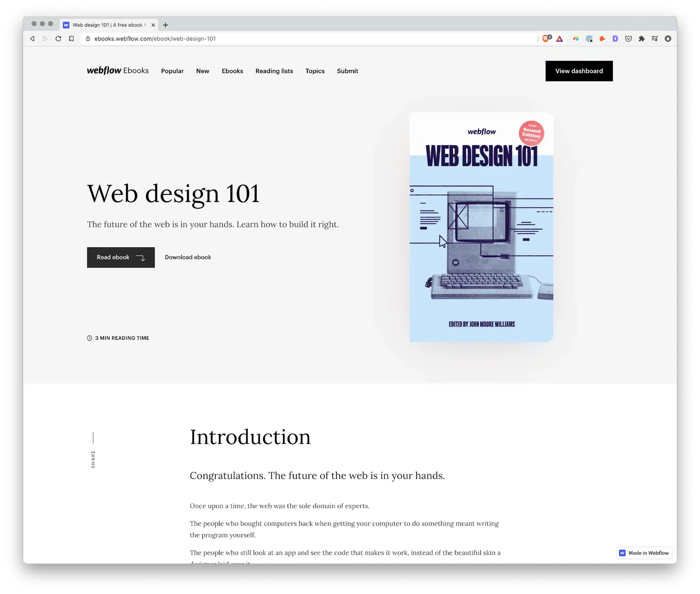Click the Web Design 101 book cover
700x594 pixels.
click(481, 227)
